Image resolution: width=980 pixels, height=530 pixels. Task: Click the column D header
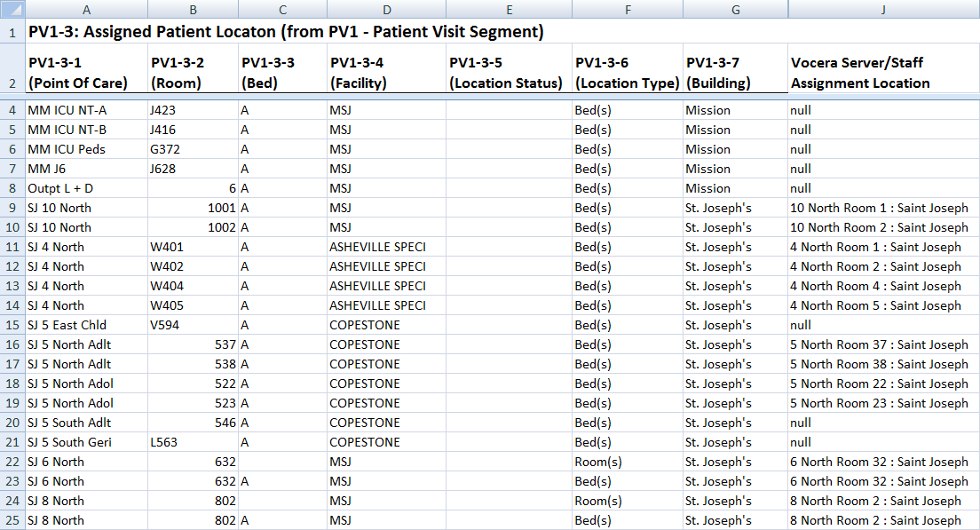386,9
